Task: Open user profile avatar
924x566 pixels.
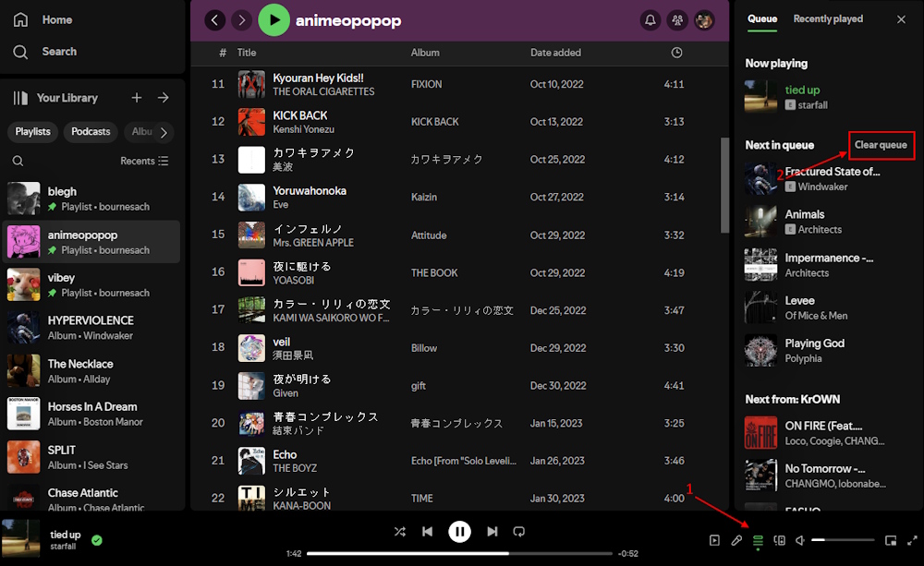Action: [x=704, y=20]
